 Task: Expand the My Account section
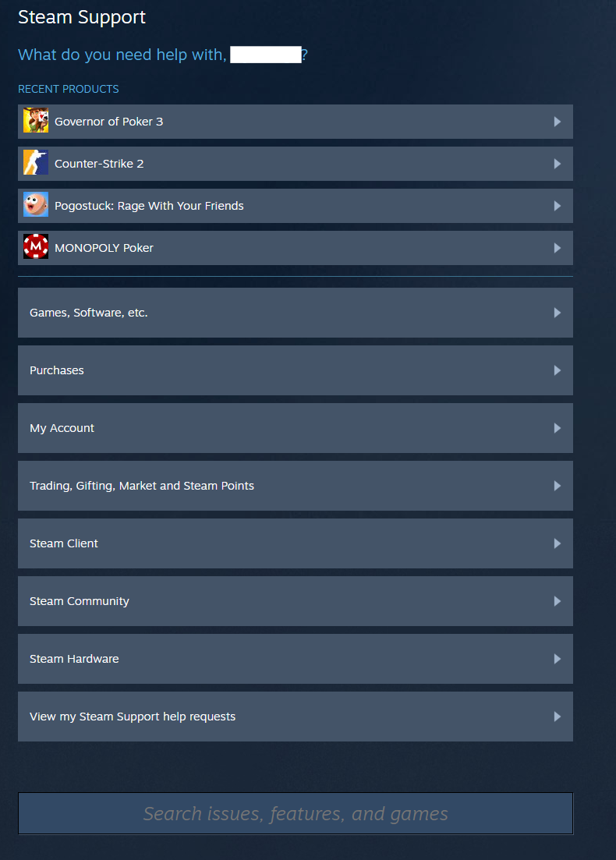click(x=295, y=427)
